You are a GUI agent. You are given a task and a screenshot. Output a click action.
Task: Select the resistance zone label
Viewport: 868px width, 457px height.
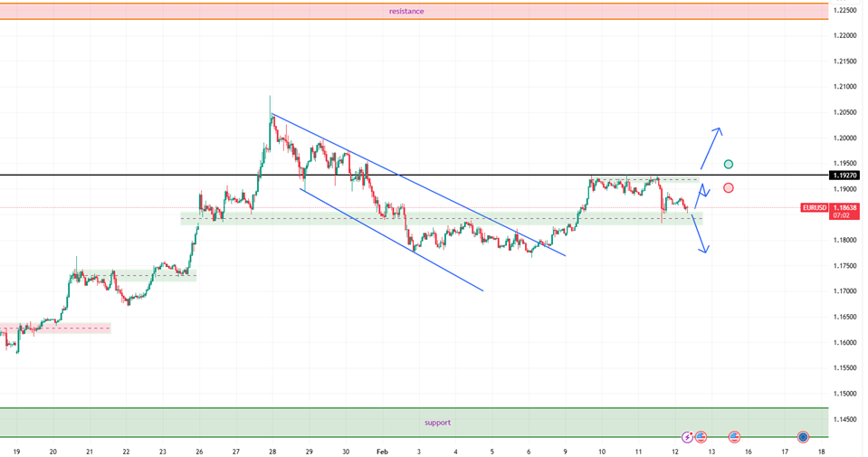coord(406,11)
